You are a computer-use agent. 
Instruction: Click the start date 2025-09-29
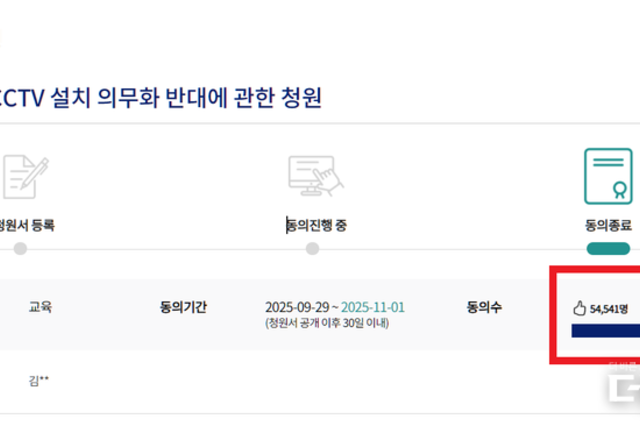[x=299, y=307]
